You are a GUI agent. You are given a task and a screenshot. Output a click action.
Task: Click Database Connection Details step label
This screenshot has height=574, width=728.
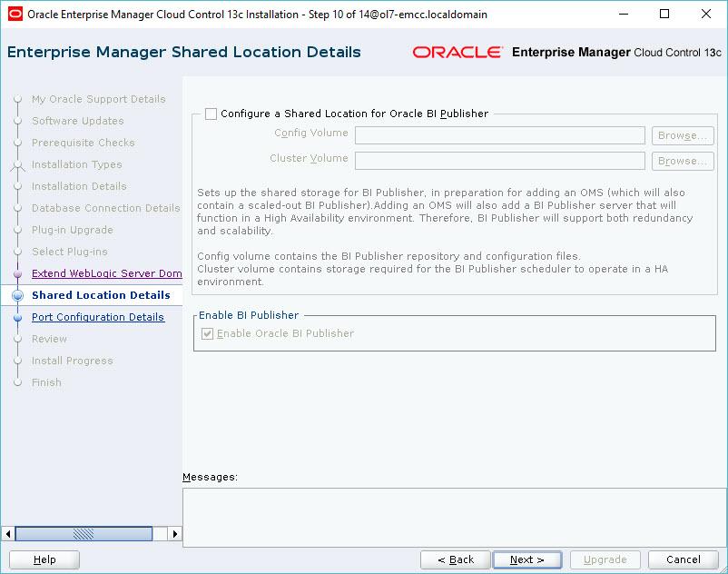click(x=106, y=209)
